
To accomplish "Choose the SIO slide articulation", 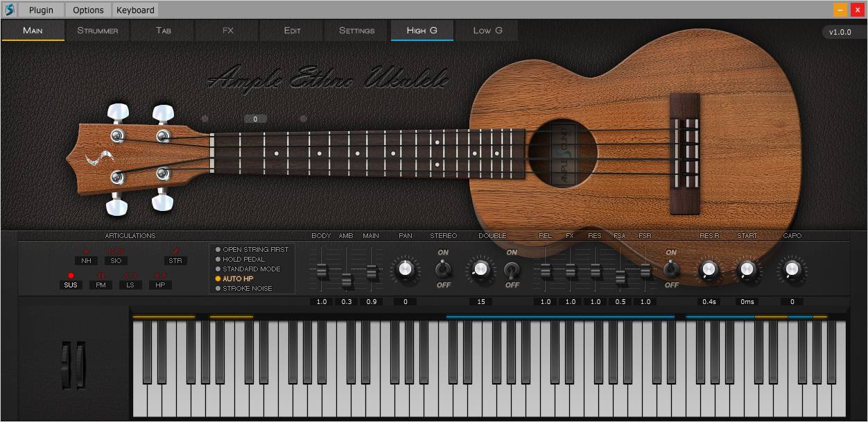I will 116,260.
